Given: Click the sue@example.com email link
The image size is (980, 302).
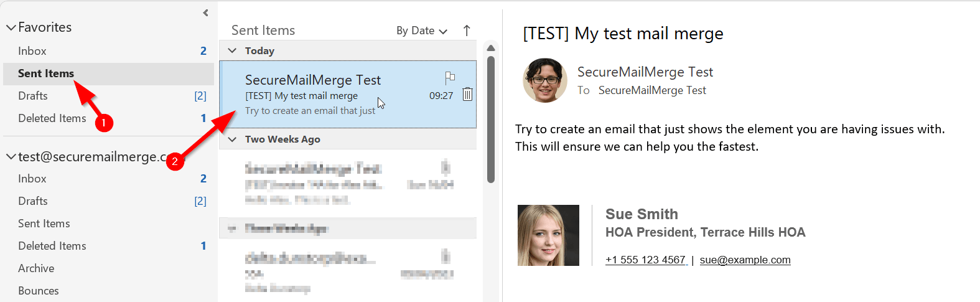Looking at the screenshot, I should click(x=745, y=260).
